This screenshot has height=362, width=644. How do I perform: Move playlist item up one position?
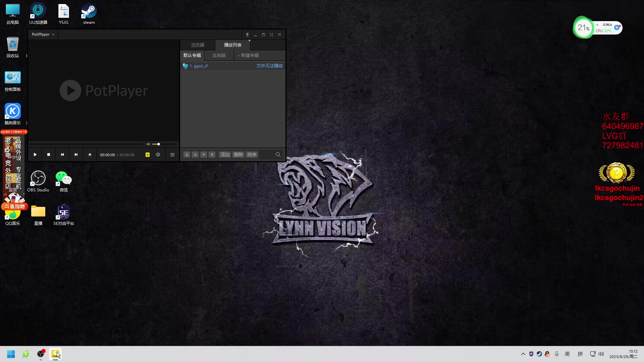coord(195,155)
